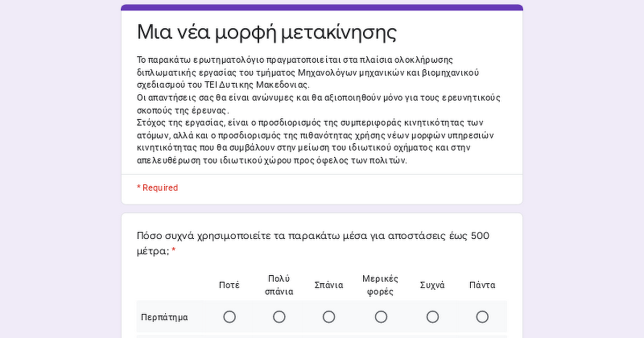This screenshot has width=644, height=338.
Task: Click the 'Μερικές φορές' column header
Action: click(380, 285)
